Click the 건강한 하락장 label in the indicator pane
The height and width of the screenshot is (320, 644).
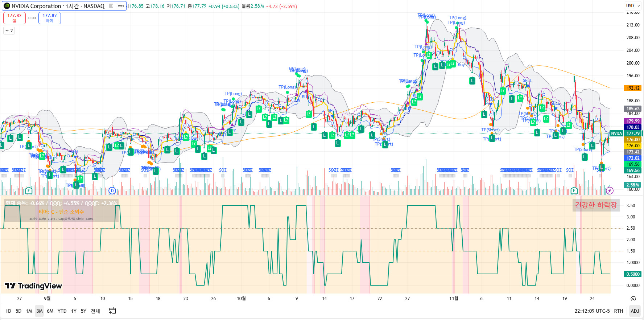tap(596, 205)
